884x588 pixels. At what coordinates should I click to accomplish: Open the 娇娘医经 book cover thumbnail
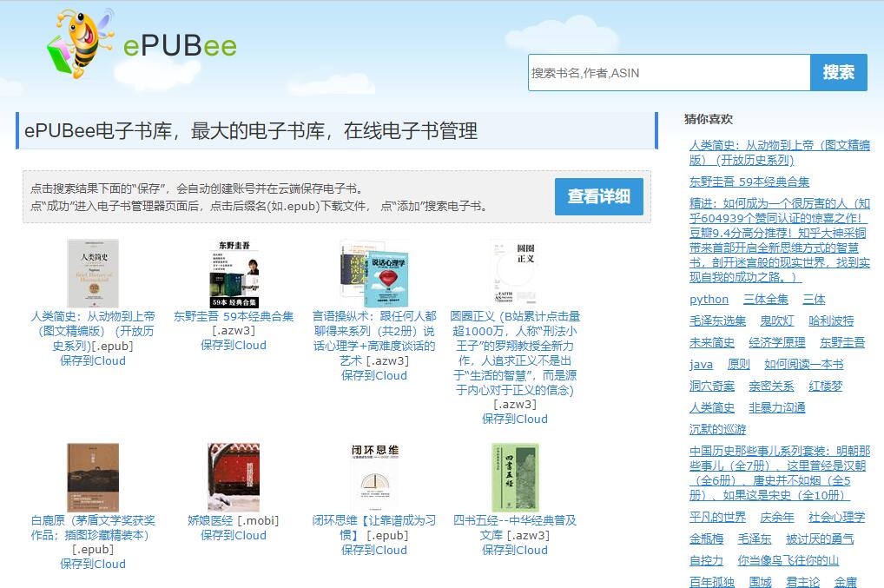(234, 478)
